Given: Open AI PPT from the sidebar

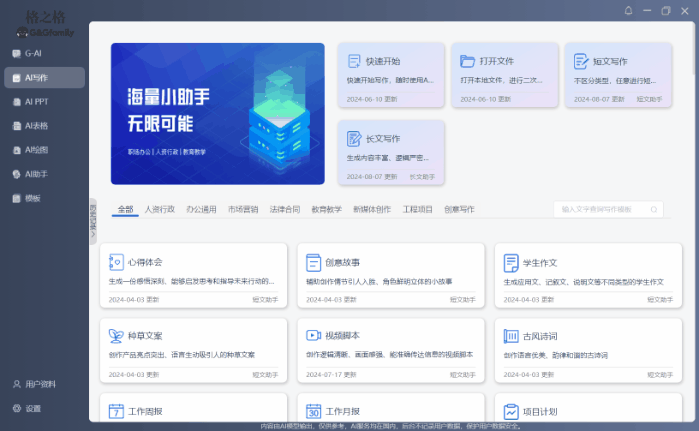Looking at the screenshot, I should pos(36,101).
